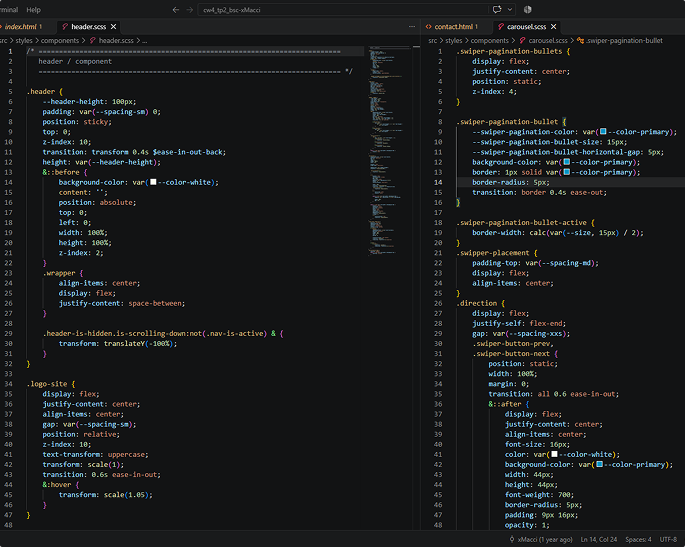Go forward with the right arrow
Screen dimensions: 685x547
190,10
